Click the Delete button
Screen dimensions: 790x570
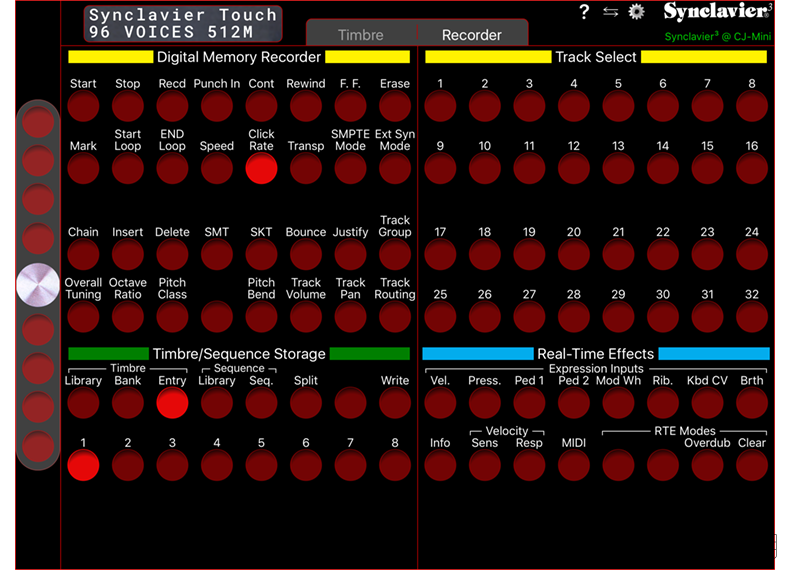pos(172,254)
